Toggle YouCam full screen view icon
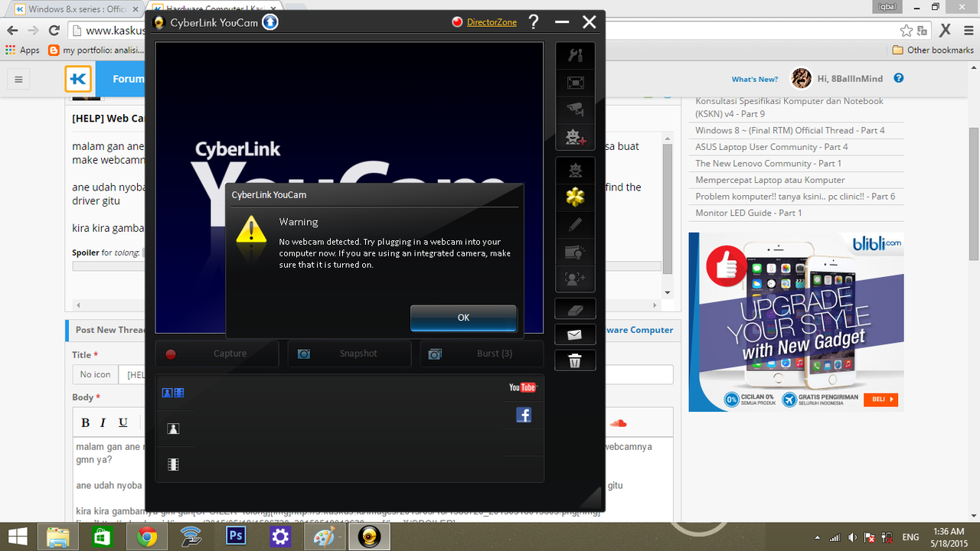The width and height of the screenshot is (980, 551). 575,83
